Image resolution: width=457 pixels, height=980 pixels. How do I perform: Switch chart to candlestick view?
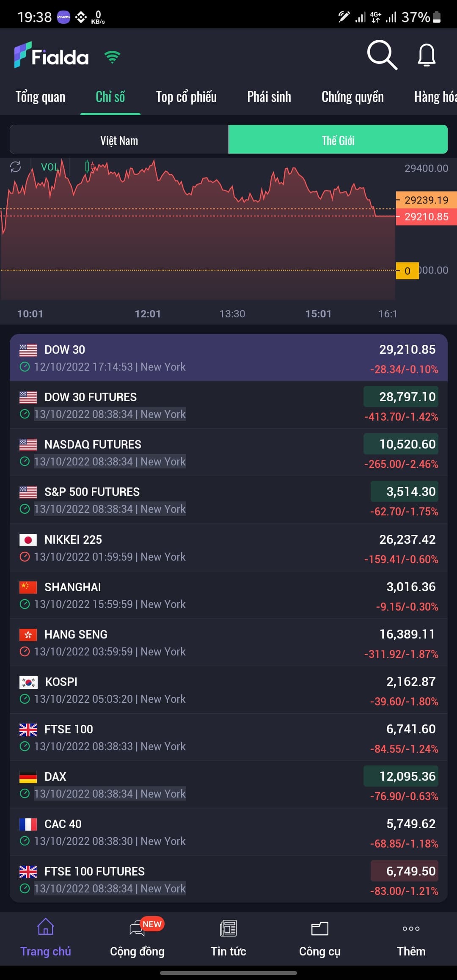tap(89, 167)
